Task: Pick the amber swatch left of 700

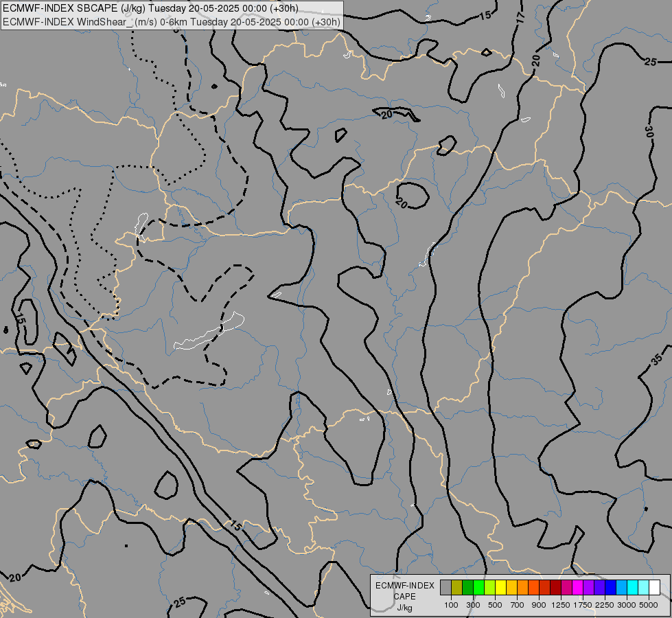Action: coord(511,587)
